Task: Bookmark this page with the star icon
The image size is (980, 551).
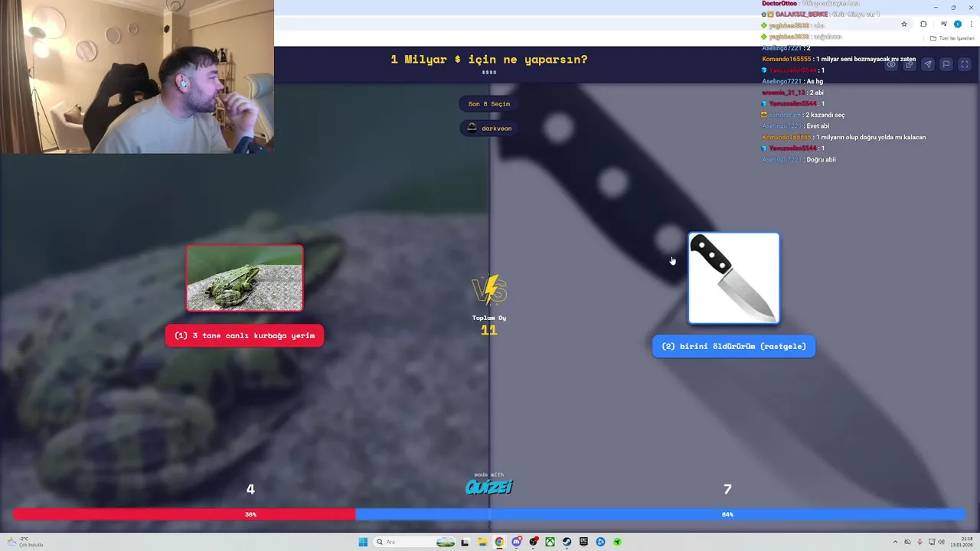Action: [904, 24]
